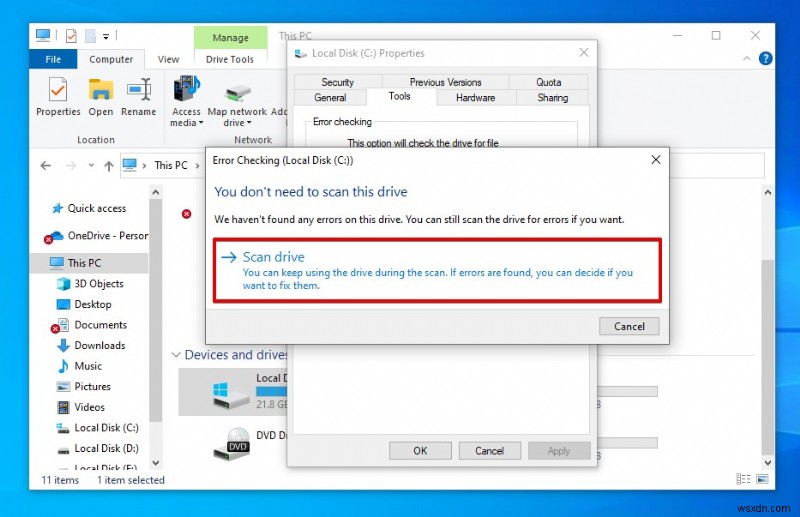Screen dimensions: 800x517
Task: Close the Local Disk (C:) Properties dialog
Action: point(584,53)
